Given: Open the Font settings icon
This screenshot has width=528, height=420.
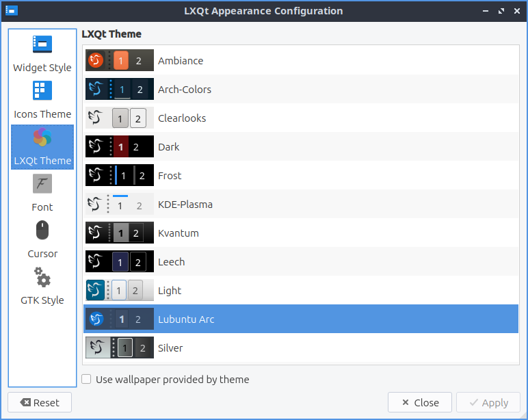Looking at the screenshot, I should (42, 184).
